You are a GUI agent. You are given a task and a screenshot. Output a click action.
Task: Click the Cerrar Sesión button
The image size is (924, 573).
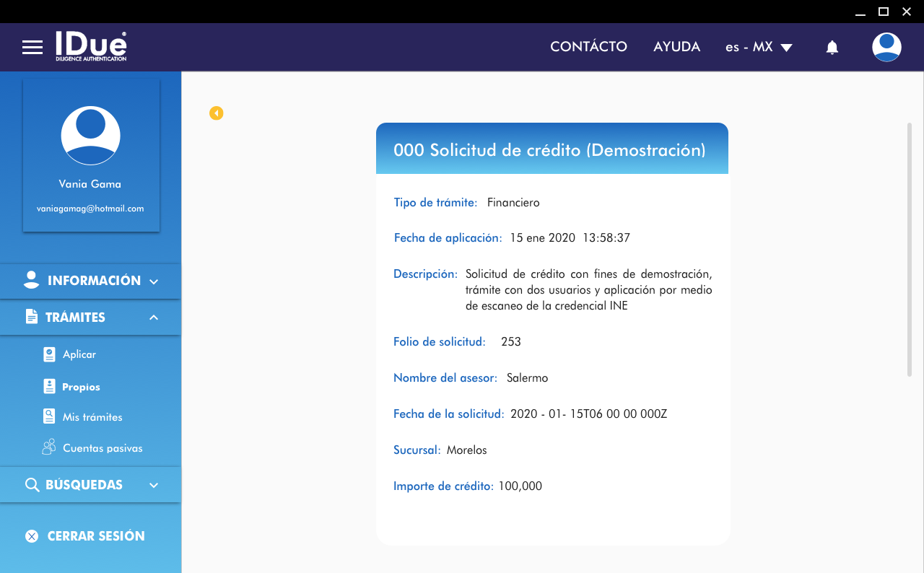click(95, 536)
